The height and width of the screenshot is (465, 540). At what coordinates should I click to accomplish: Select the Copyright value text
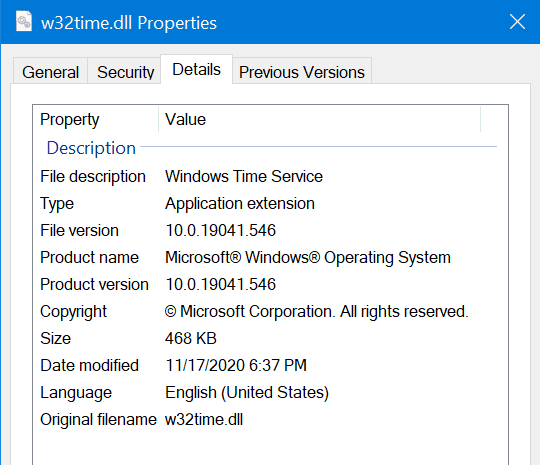pyautogui.click(x=316, y=311)
